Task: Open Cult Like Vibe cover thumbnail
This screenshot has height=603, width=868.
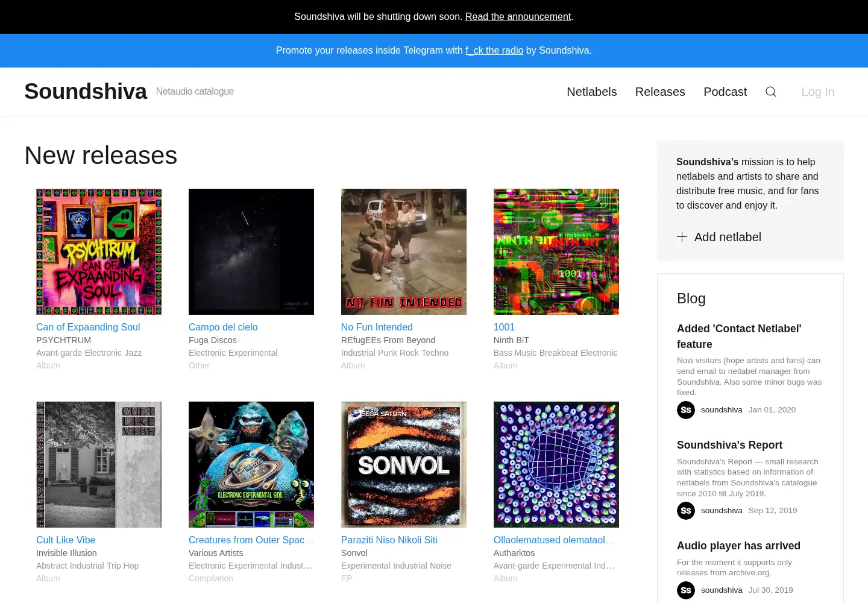Action: pyautogui.click(x=99, y=464)
